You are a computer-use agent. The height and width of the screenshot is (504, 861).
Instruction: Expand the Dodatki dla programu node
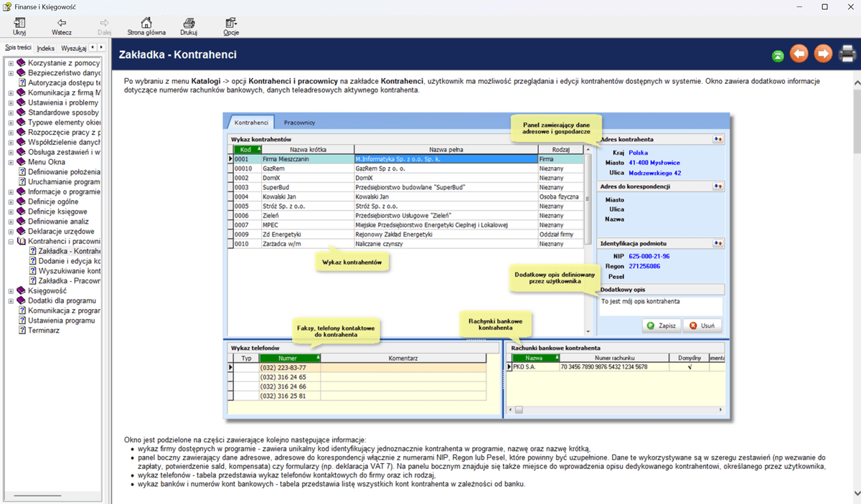pos(11,301)
